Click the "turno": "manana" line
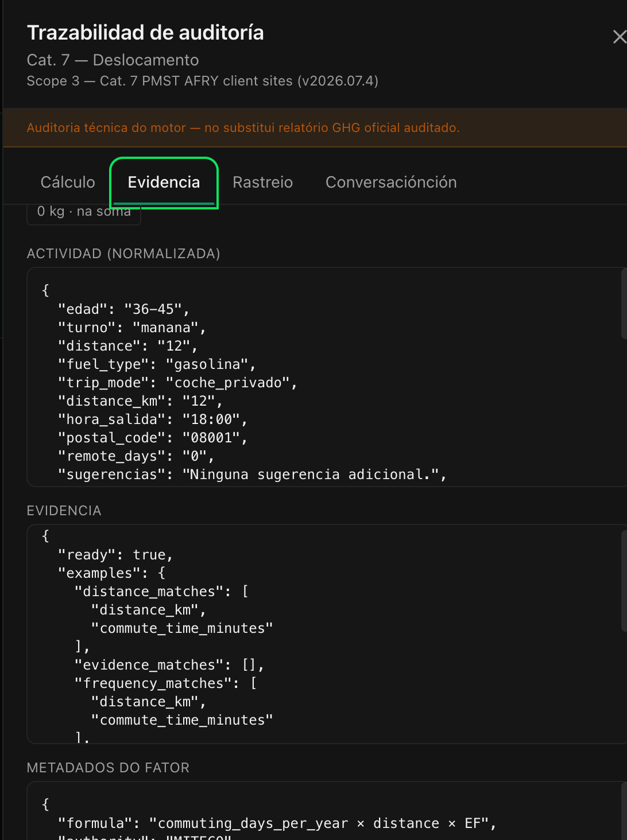 click(x=131, y=328)
